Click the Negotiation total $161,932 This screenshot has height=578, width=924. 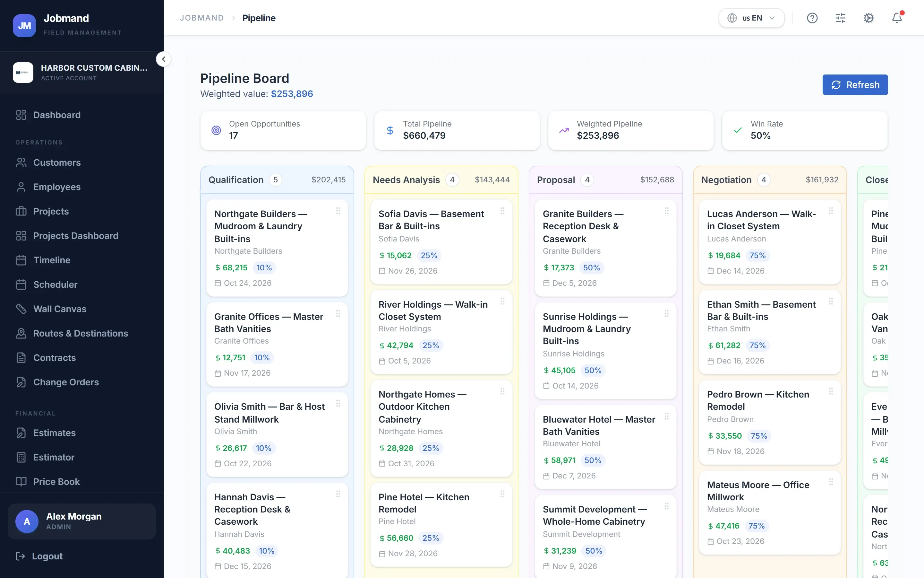click(x=822, y=180)
